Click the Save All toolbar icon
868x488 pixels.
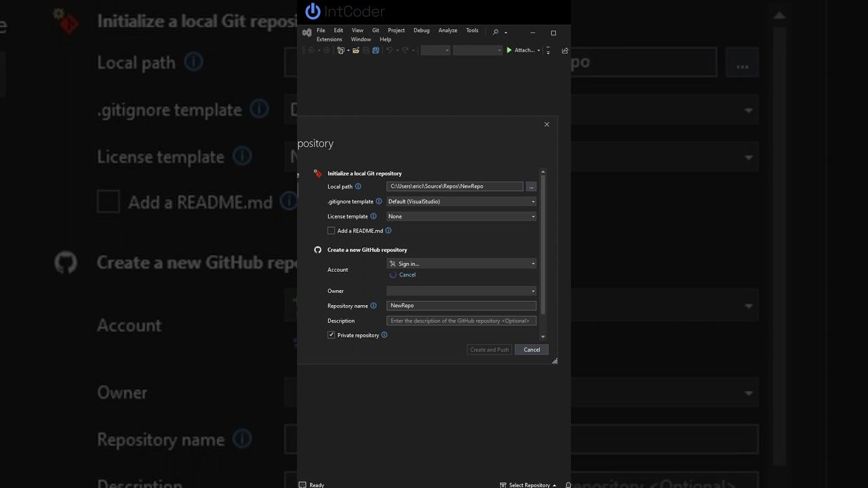376,50
